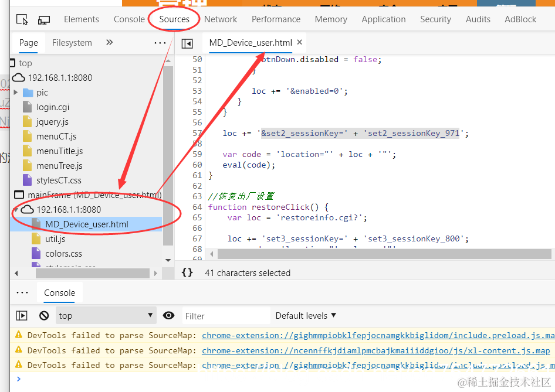Select the Page navigator tab

pyautogui.click(x=28, y=43)
